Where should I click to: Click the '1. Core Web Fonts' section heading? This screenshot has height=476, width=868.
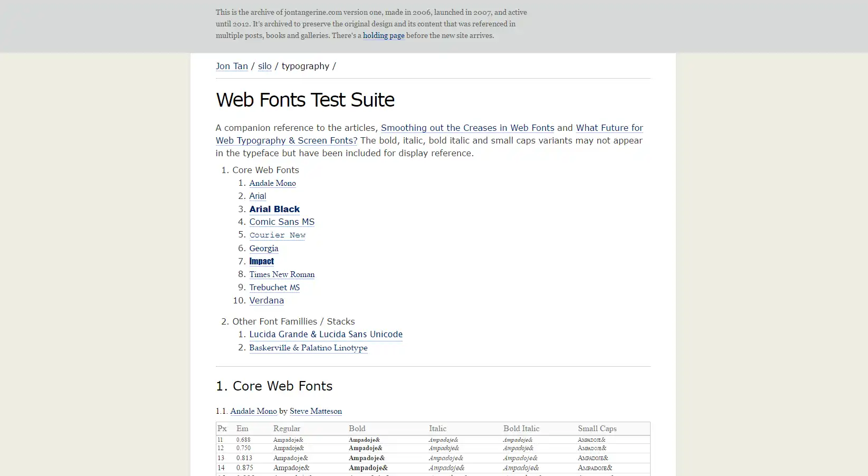tap(274, 386)
